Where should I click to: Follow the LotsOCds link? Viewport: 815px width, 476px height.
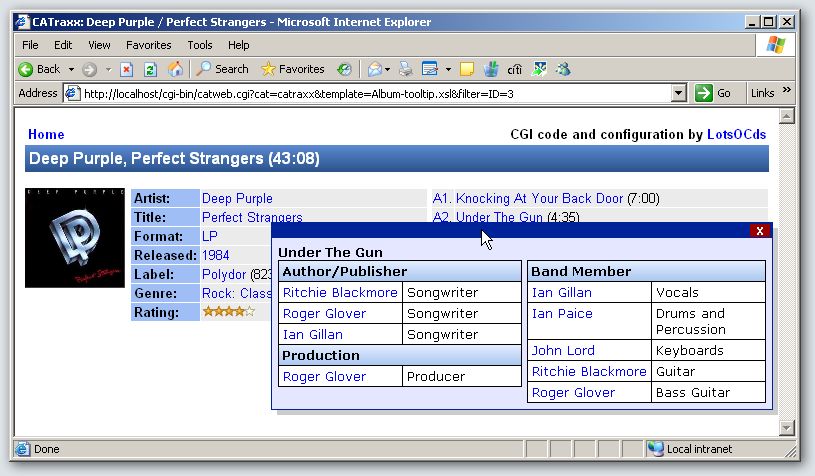point(736,134)
